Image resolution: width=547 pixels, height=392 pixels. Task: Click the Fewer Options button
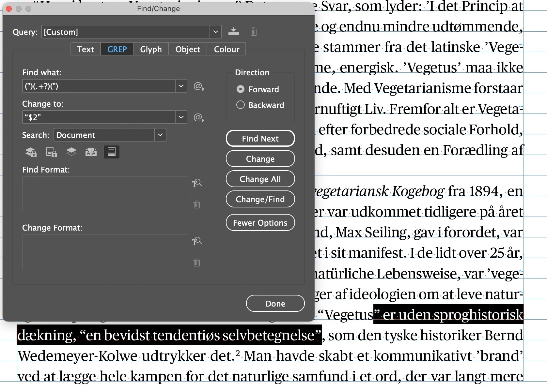260,223
